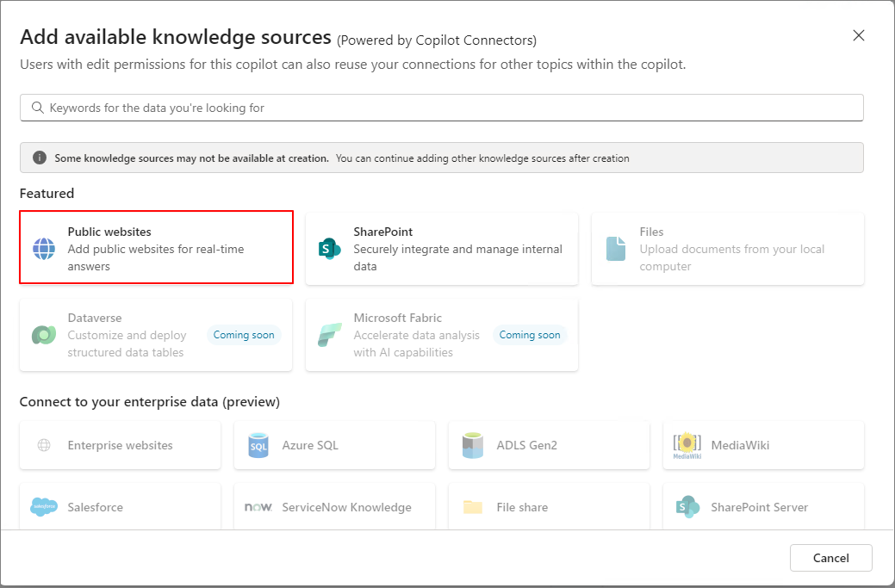Click the ServiceNow 'now' logo icon
This screenshot has width=895, height=588.
coord(258,507)
